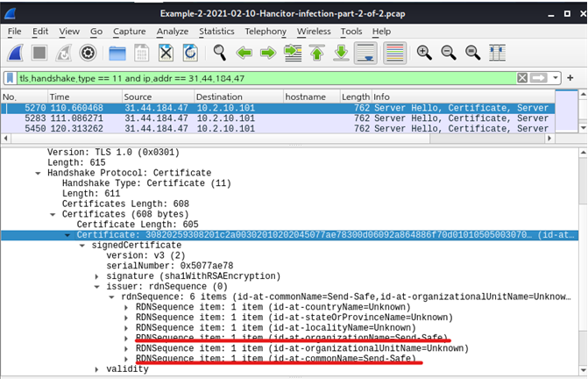Sort packets by Length column
The width and height of the screenshot is (588, 379).
(356, 97)
